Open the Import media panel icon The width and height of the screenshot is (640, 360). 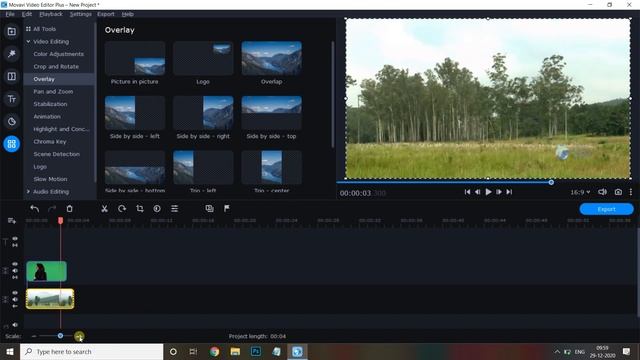pos(11,31)
